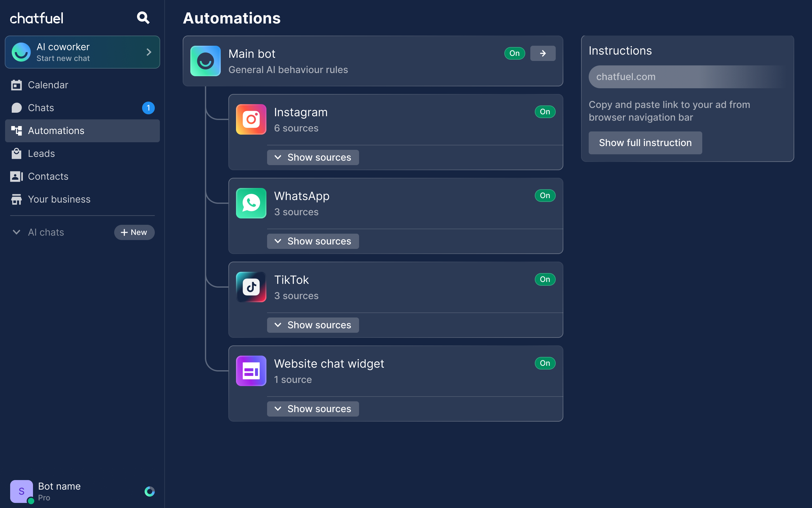Expand Show sources under TikTok
The image size is (812, 508).
[313, 325]
